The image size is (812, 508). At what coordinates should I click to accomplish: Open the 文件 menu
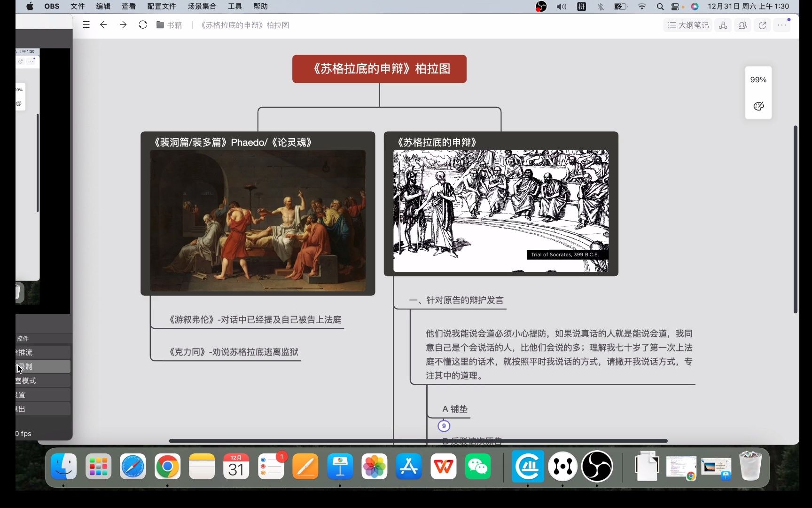[x=78, y=6]
